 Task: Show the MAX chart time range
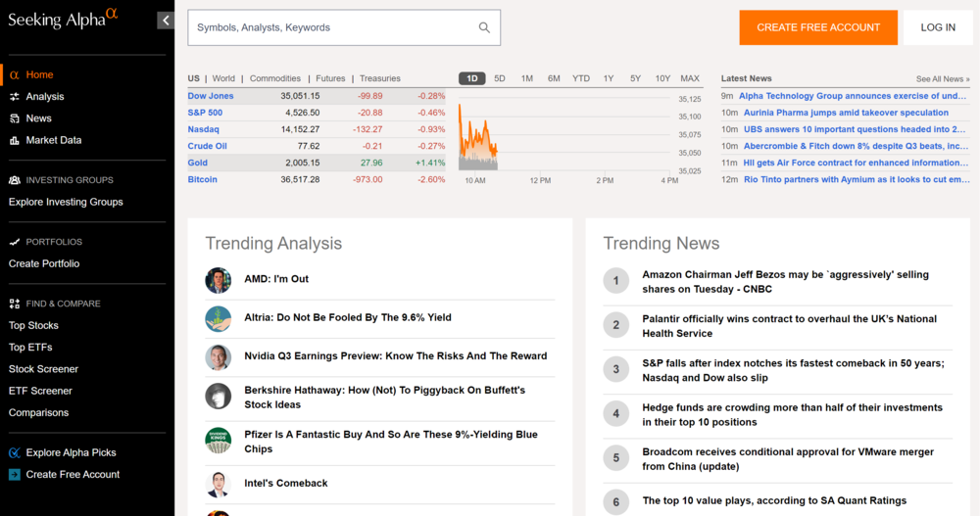click(x=690, y=78)
